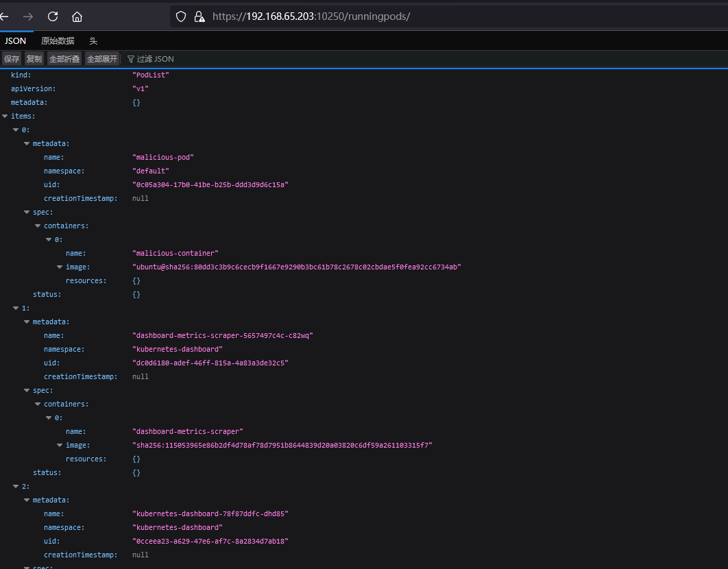The width and height of the screenshot is (728, 569).
Task: Select uid value starting with 0c05a304
Action: point(210,185)
